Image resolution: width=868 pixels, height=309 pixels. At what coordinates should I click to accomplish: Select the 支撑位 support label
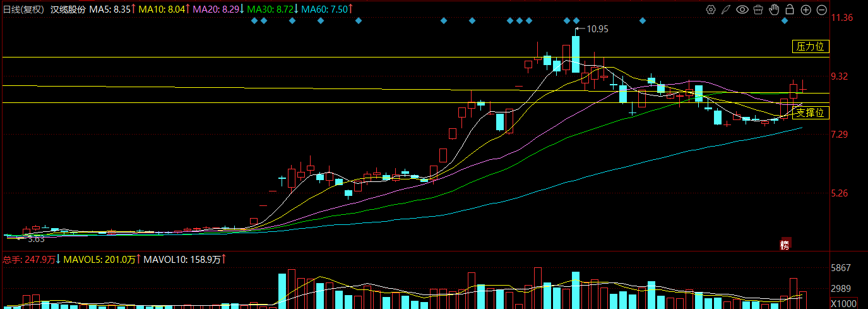coord(810,113)
